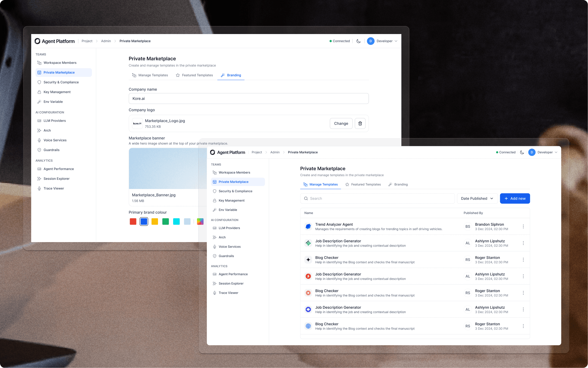Expand the Date Published sort dropdown
This screenshot has width=588, height=368.
tap(477, 198)
